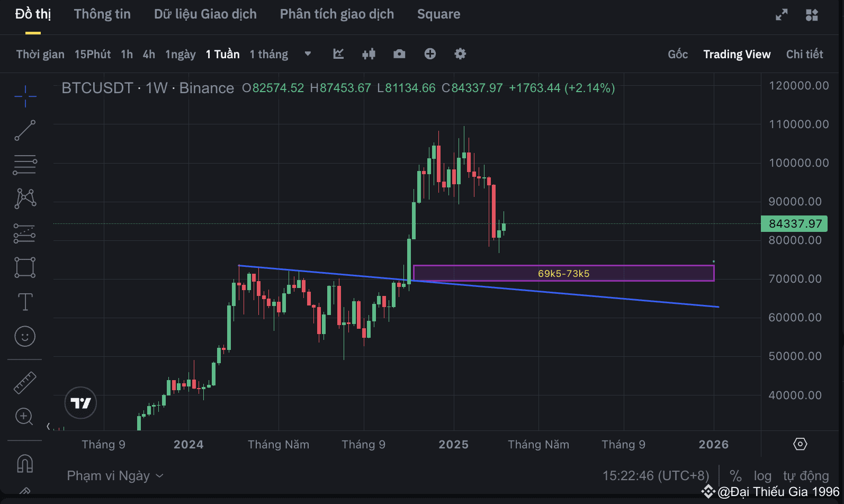Open the Thông tin tab
The height and width of the screenshot is (504, 844).
[x=102, y=14]
